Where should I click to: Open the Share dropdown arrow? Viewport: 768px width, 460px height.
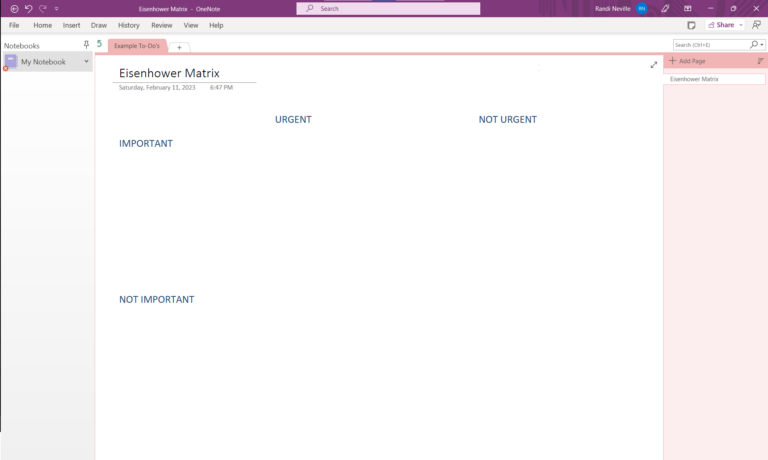741,25
